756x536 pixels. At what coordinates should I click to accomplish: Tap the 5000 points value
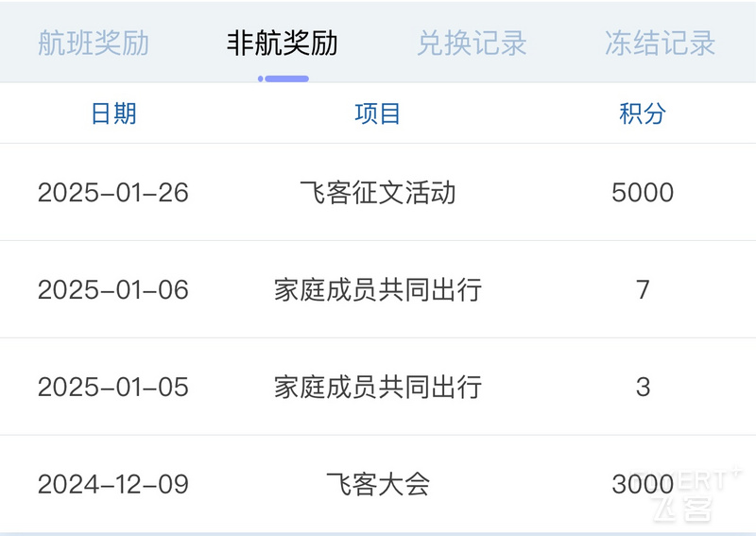click(x=643, y=193)
